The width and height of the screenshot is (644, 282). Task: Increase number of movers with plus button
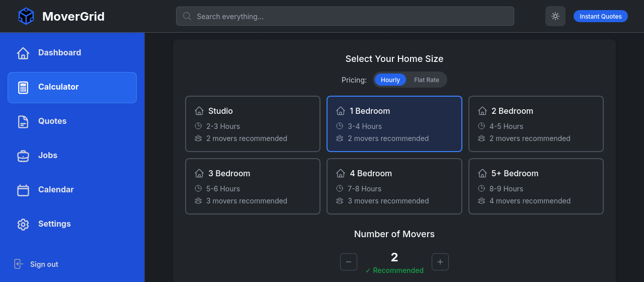tap(440, 262)
